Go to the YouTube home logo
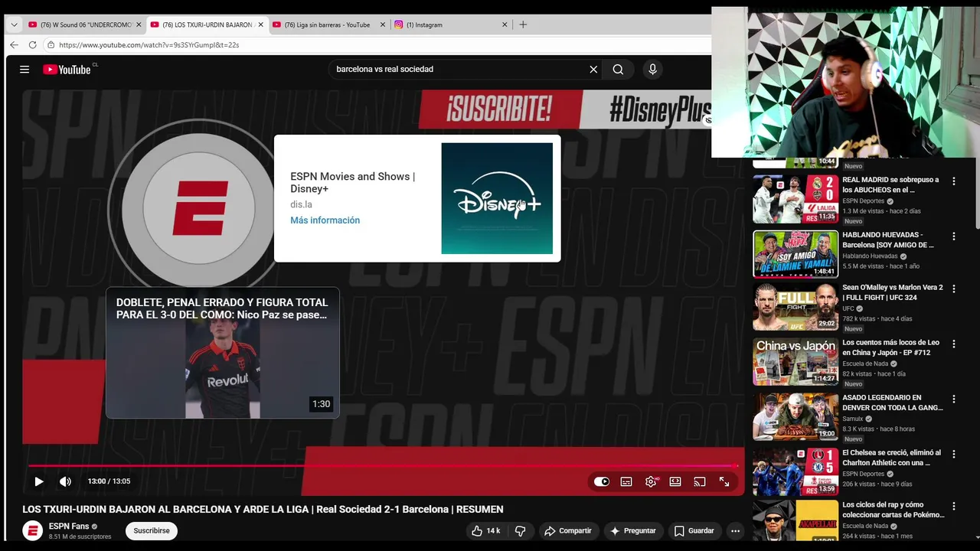Screen dimensions: 980x551 click(67, 70)
